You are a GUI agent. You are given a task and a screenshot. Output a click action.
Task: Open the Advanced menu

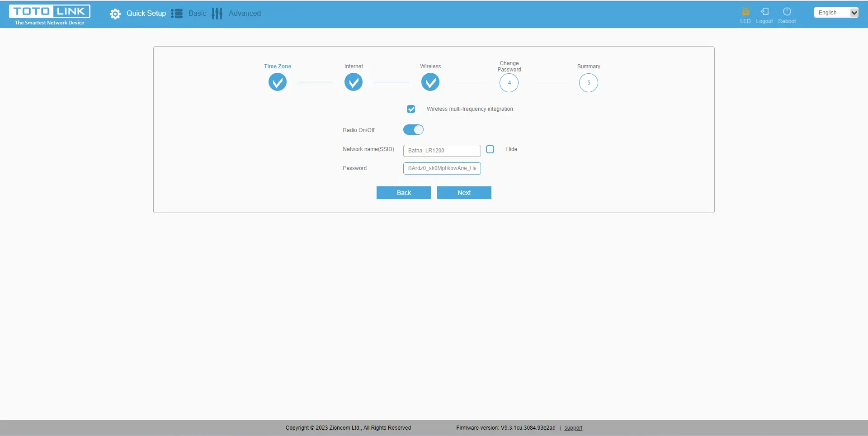(x=245, y=14)
